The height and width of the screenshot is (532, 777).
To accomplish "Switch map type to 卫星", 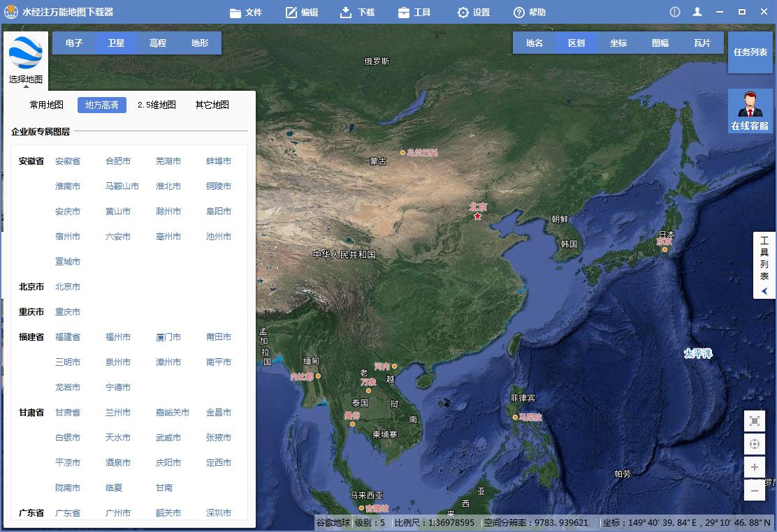I will point(116,43).
